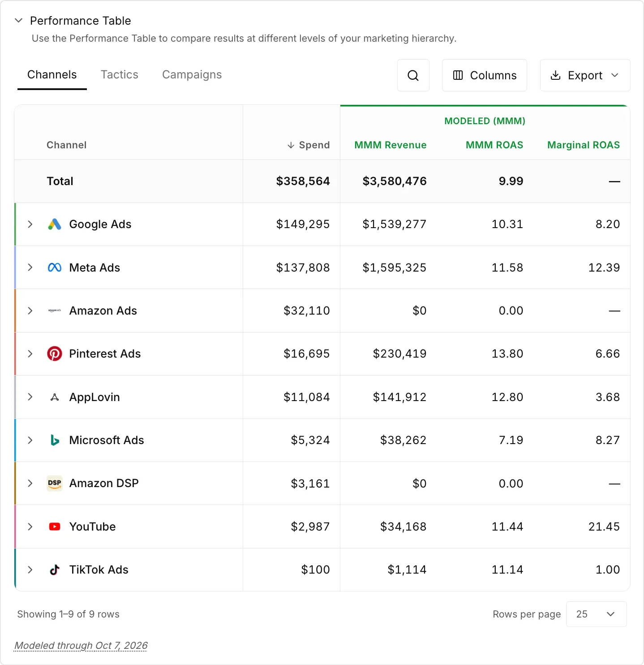The height and width of the screenshot is (665, 644).
Task: Expand the Google Ads row
Action: pyautogui.click(x=30, y=224)
